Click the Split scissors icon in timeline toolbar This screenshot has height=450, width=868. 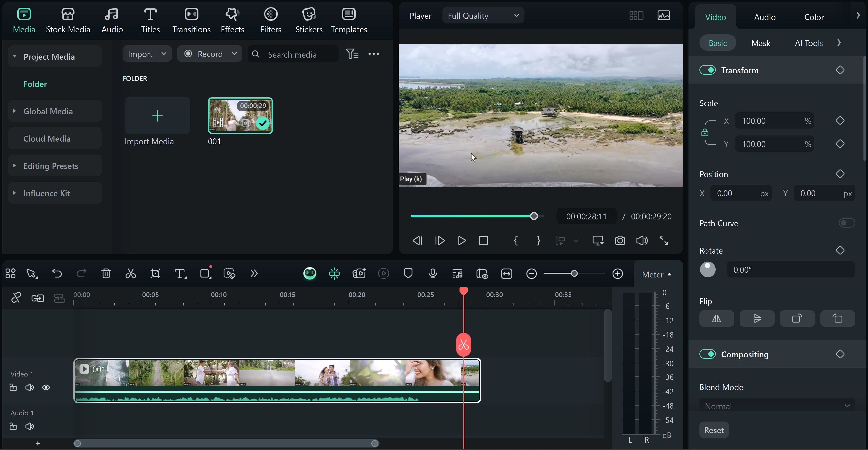coord(130,274)
